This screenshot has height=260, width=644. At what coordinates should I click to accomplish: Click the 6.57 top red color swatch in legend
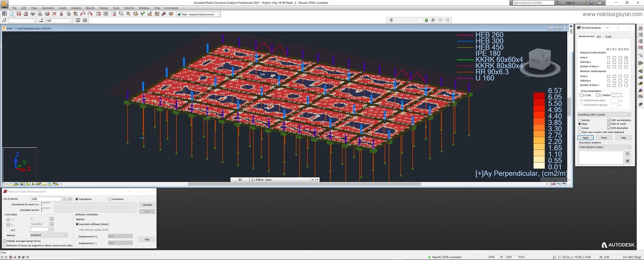[539, 95]
